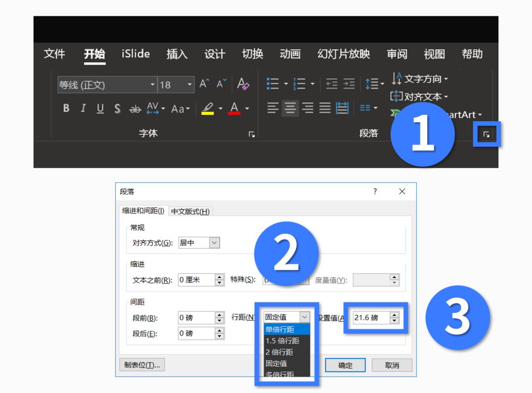Click 取消 to cancel the dialog
The width and height of the screenshot is (532, 393).
(392, 365)
